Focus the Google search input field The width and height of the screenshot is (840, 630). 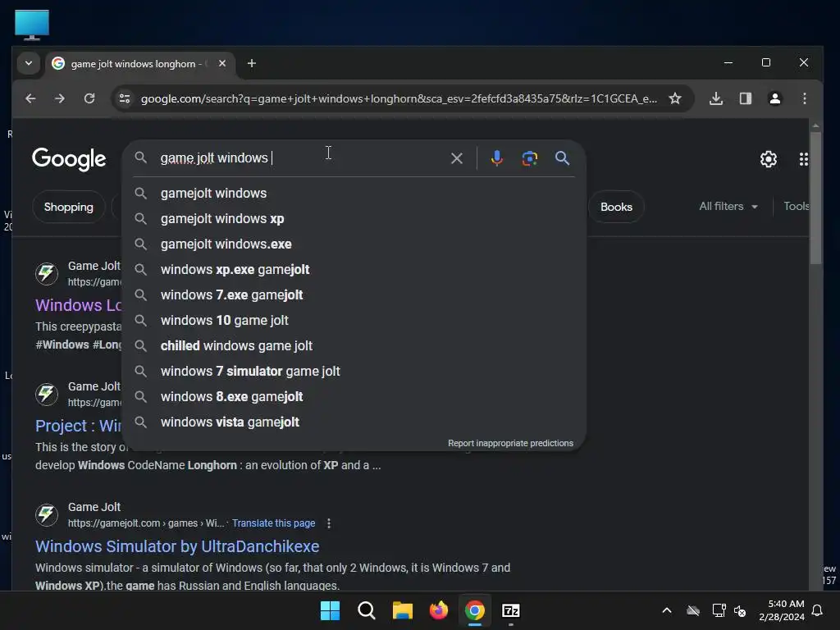(x=300, y=158)
